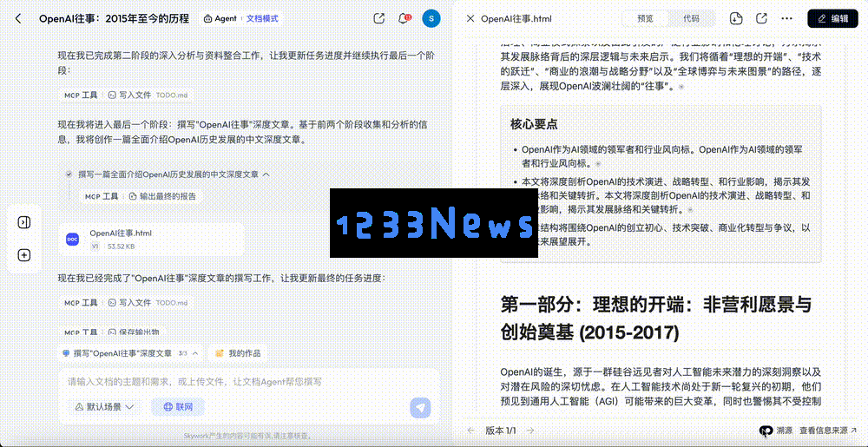Click the preview share icon beside download
The image size is (868, 447).
[x=761, y=18]
